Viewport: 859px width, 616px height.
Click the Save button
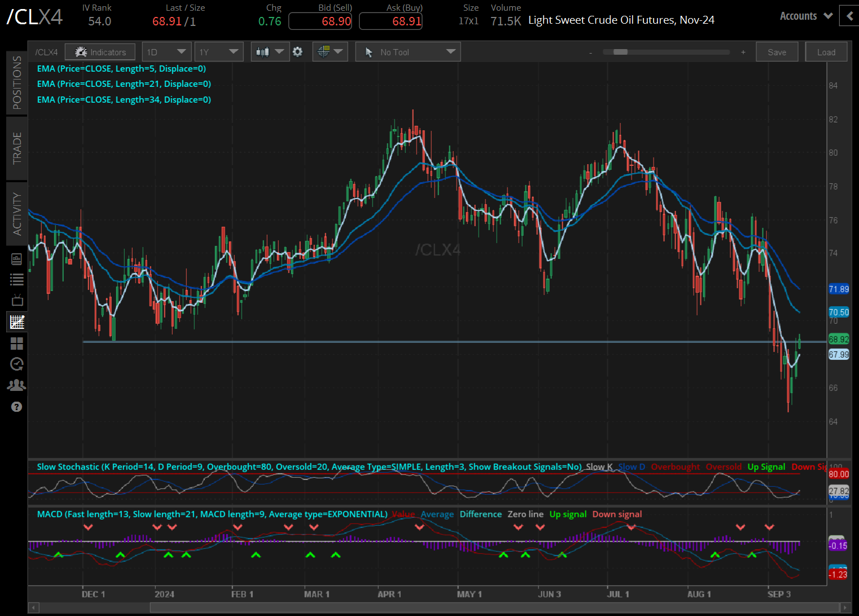pos(777,51)
